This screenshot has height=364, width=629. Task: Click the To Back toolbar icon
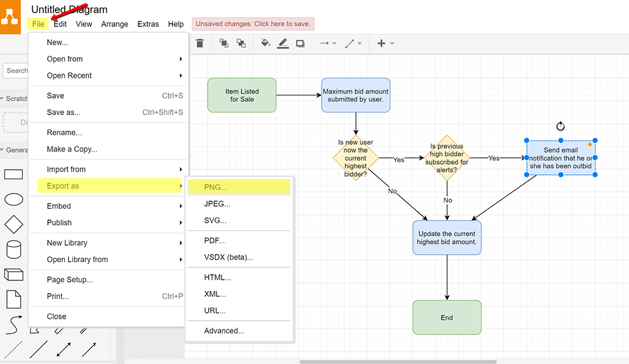click(x=241, y=43)
